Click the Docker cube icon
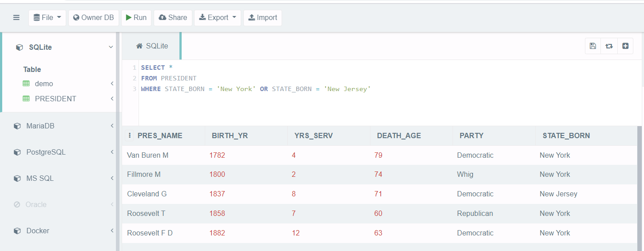The image size is (644, 251). point(17,231)
